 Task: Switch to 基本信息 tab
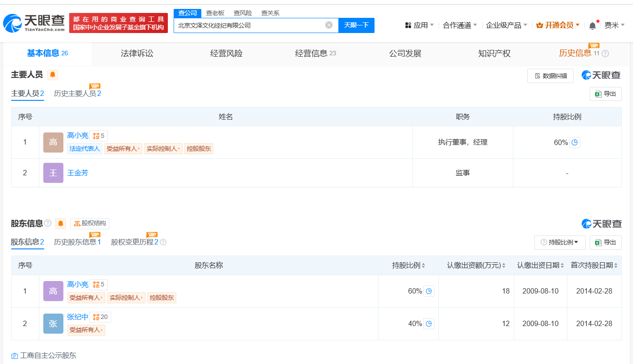(47, 54)
